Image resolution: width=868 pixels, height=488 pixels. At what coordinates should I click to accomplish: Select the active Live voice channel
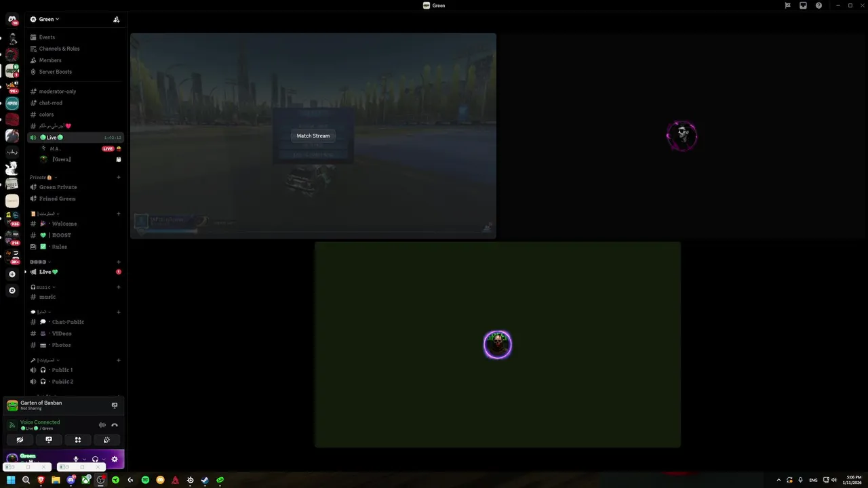click(75, 138)
